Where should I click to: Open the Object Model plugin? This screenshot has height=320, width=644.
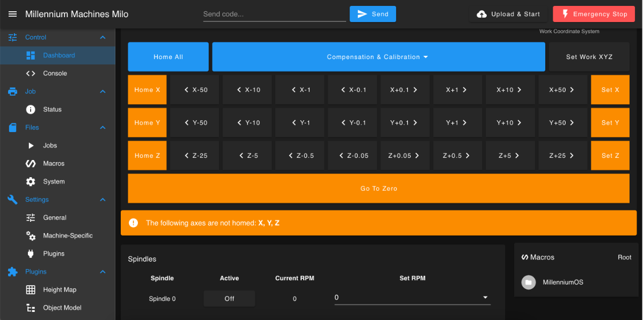point(57,308)
